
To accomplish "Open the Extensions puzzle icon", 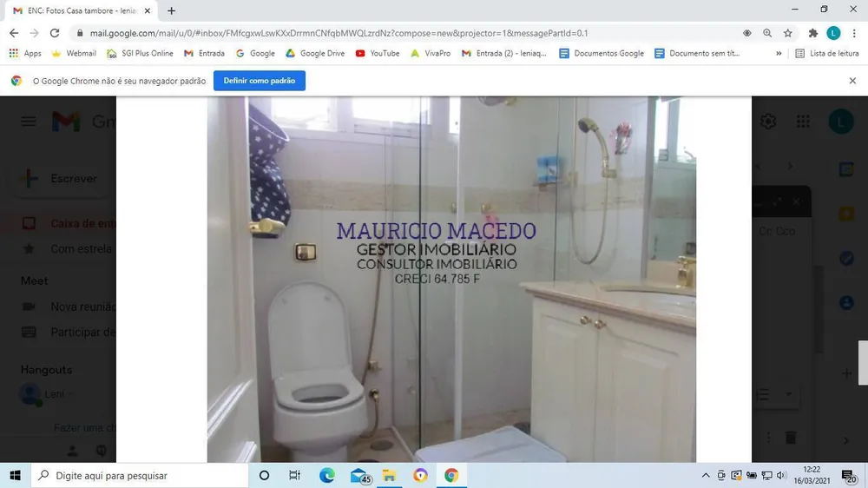I will coord(813,33).
